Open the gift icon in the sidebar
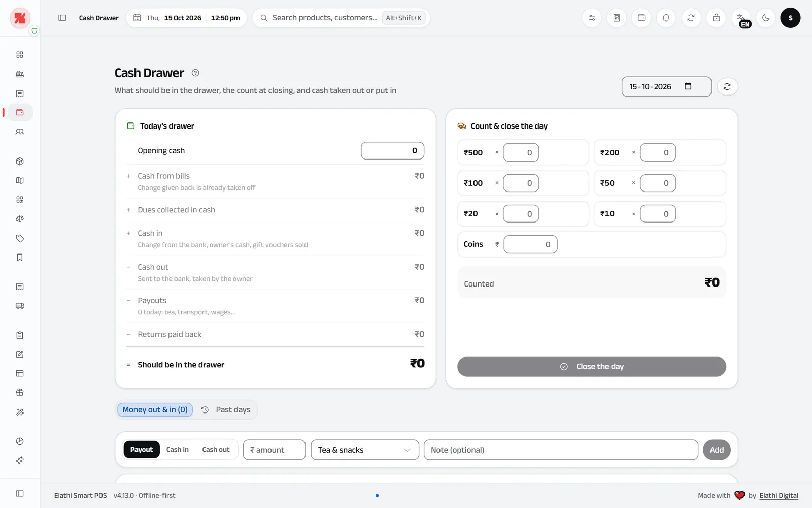Viewport: 812px width, 508px height. pyautogui.click(x=20, y=393)
